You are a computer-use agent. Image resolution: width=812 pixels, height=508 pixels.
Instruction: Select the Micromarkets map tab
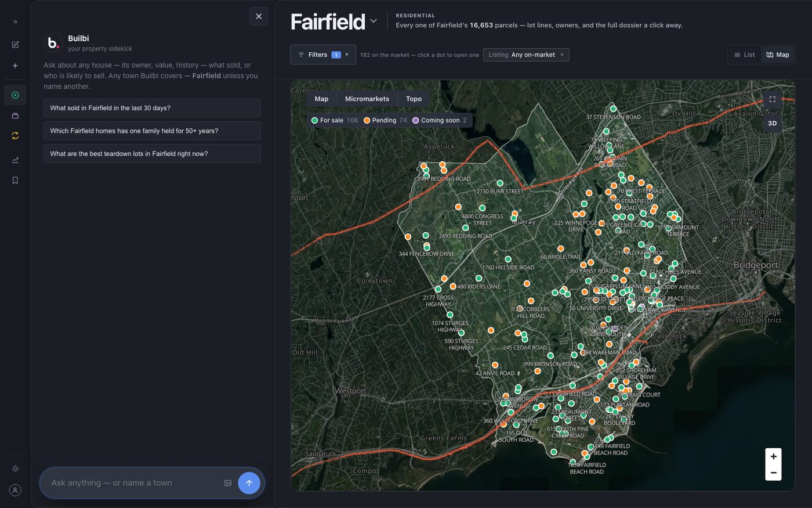pyautogui.click(x=367, y=99)
